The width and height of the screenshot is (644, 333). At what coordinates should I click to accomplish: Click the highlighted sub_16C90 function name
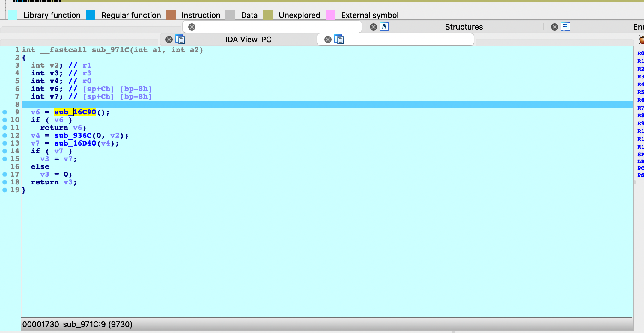pyautogui.click(x=75, y=112)
